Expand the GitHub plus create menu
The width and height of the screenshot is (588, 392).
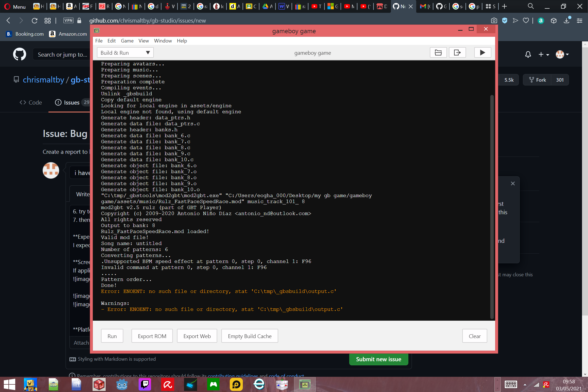[544, 54]
